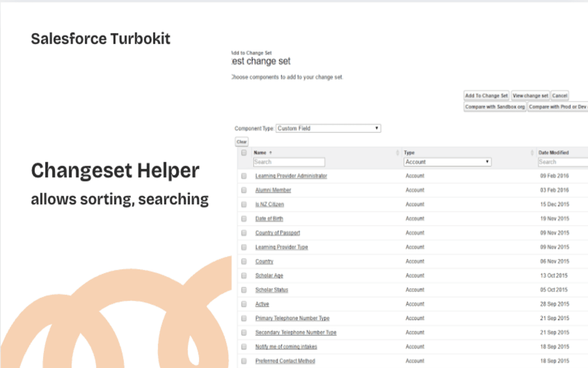Click Account type in Alumni Member row
This screenshot has height=368, width=588.
[415, 190]
